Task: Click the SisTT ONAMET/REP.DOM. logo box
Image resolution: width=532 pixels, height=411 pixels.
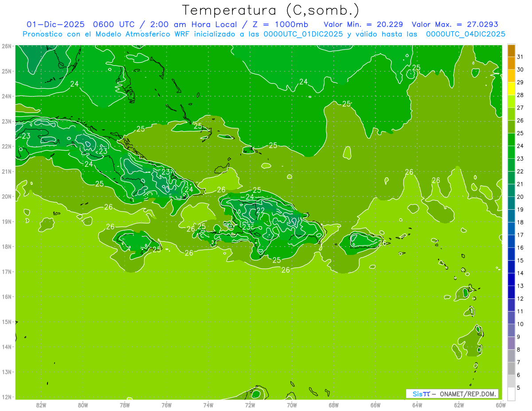Action: [452, 394]
